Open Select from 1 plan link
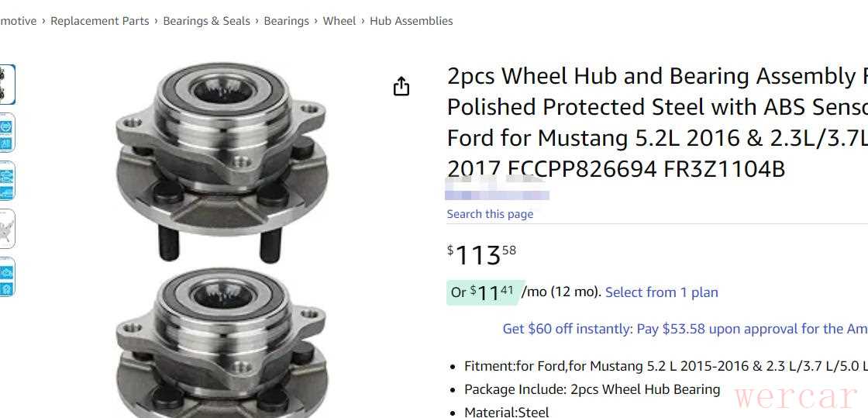Viewport: 868px width, 418px height. pos(661,292)
